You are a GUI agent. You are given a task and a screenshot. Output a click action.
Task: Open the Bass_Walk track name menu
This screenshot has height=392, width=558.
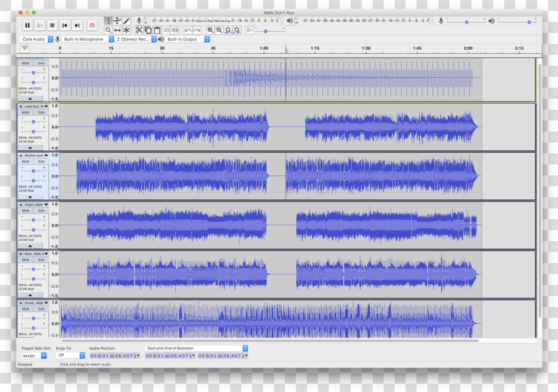(36, 254)
